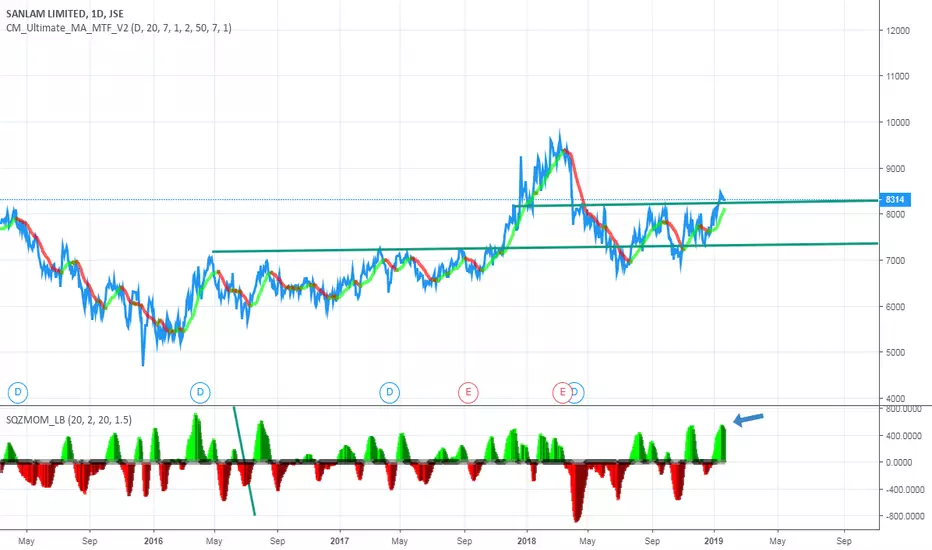Click the 10000 price axis label
932x550 pixels.
coord(898,122)
